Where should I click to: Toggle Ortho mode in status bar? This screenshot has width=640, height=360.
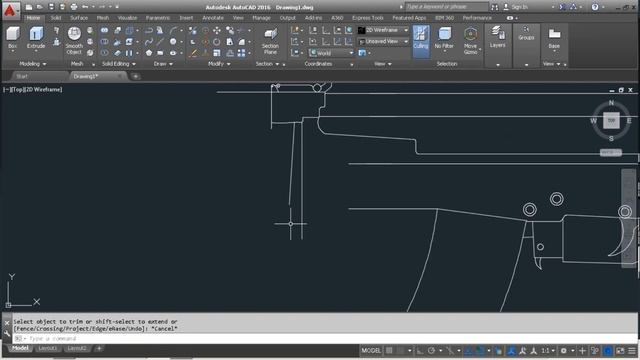click(x=420, y=351)
